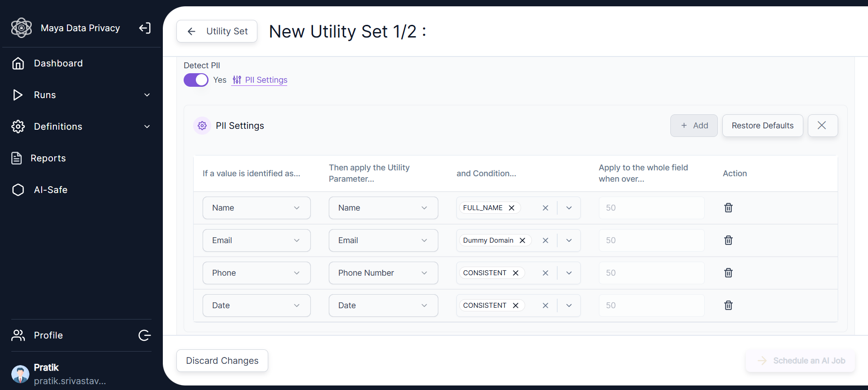Go to the AI-Safe page
The width and height of the screenshot is (868, 390).
pos(50,190)
